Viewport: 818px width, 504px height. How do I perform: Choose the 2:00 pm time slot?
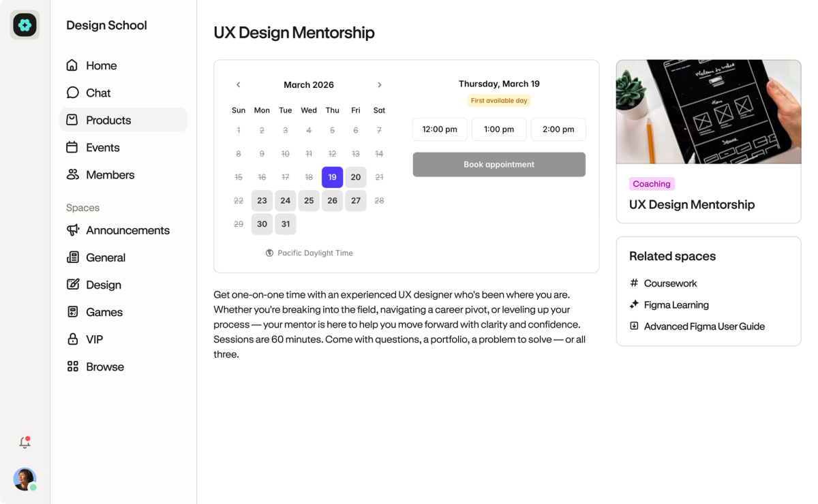(558, 129)
